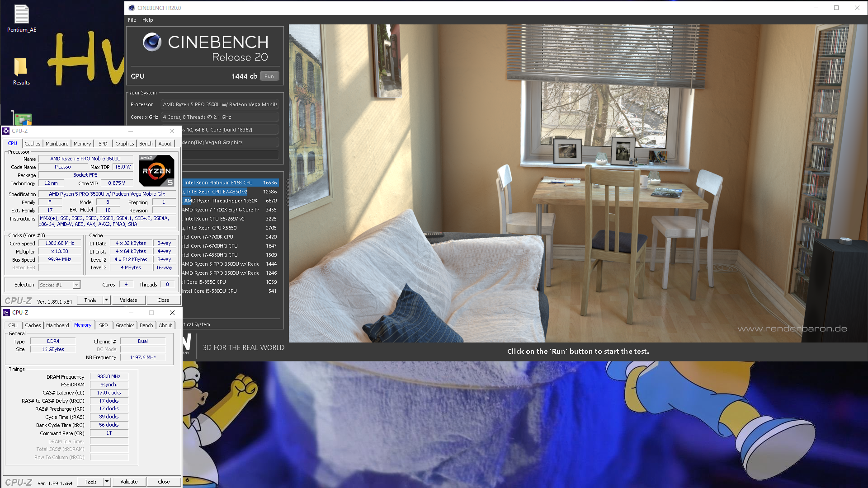This screenshot has width=868, height=488.
Task: Select the Intel Core i5-5300U ranking row
Action: (x=230, y=291)
